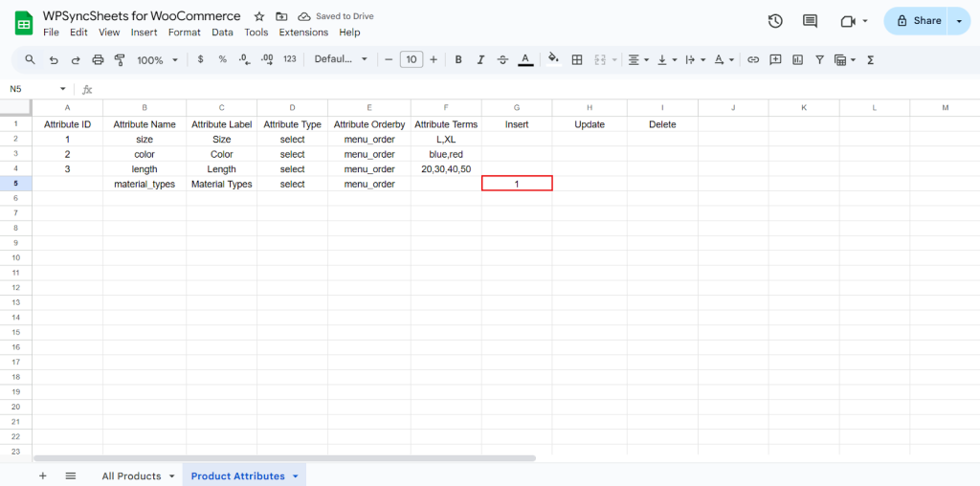Open the functions menu
The width and height of the screenshot is (980, 486).
click(x=870, y=60)
